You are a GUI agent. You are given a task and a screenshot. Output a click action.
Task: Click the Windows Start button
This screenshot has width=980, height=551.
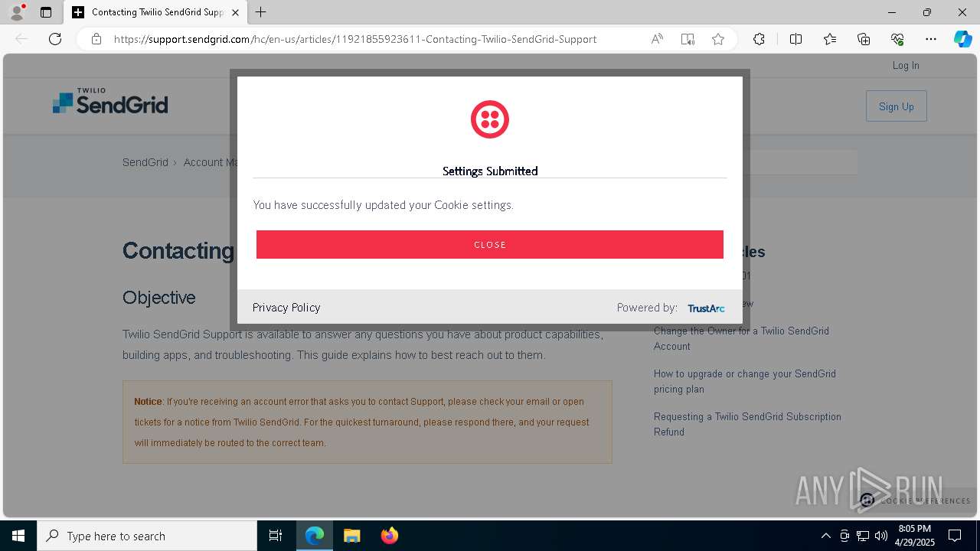click(18, 536)
